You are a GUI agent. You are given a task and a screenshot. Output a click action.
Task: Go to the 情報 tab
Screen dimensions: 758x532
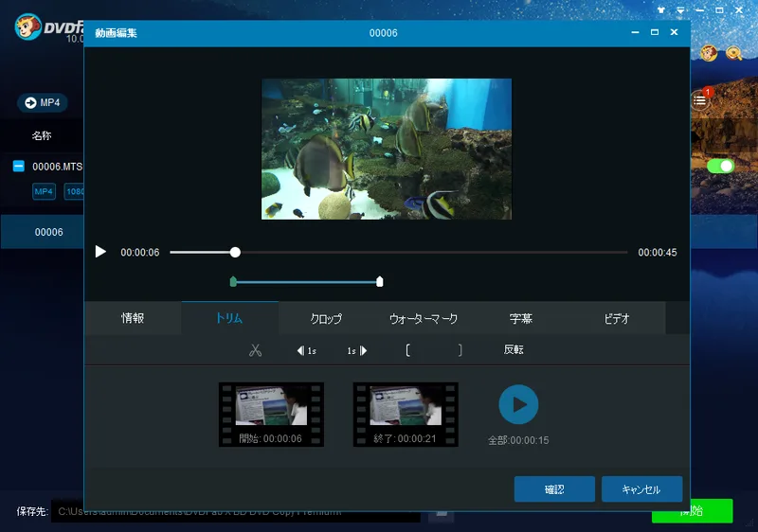pyautogui.click(x=133, y=319)
